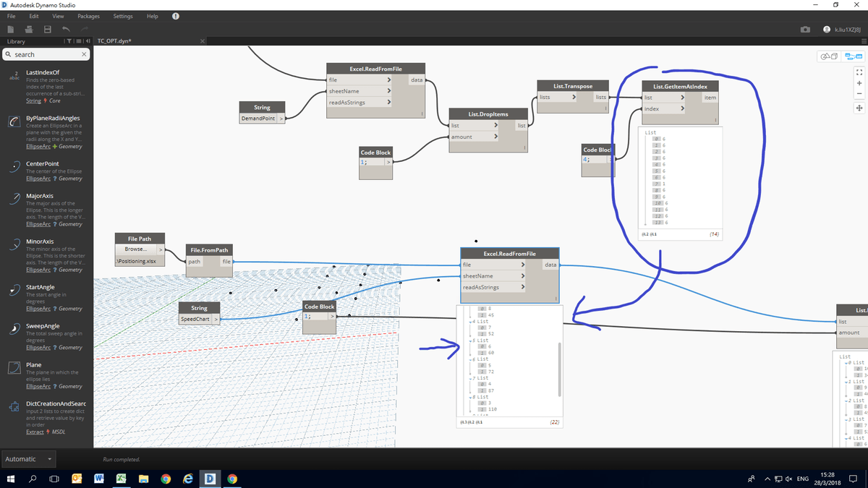
Task: Redo the last action
Action: [85, 29]
